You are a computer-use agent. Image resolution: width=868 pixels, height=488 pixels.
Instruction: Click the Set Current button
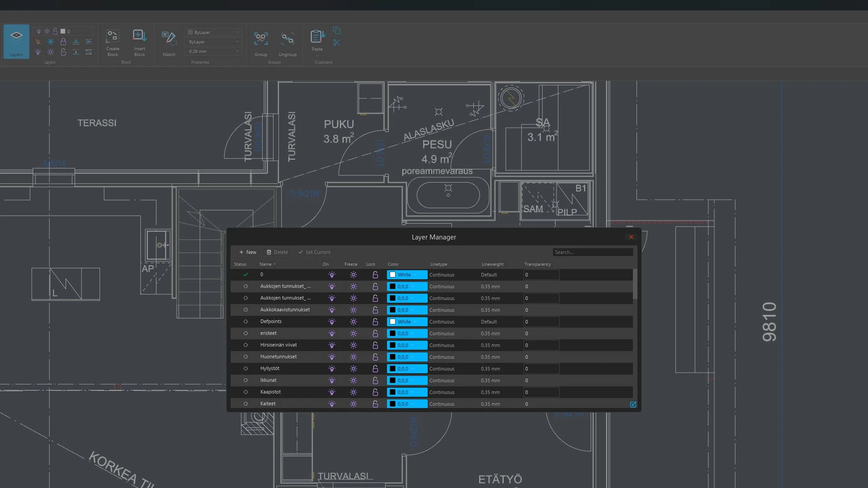tap(314, 252)
